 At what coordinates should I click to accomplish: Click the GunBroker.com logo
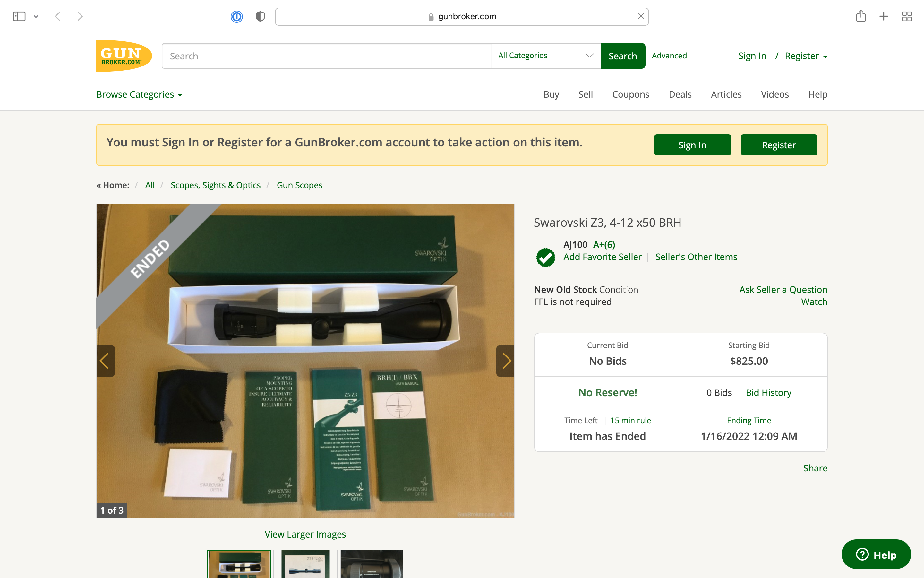(124, 56)
